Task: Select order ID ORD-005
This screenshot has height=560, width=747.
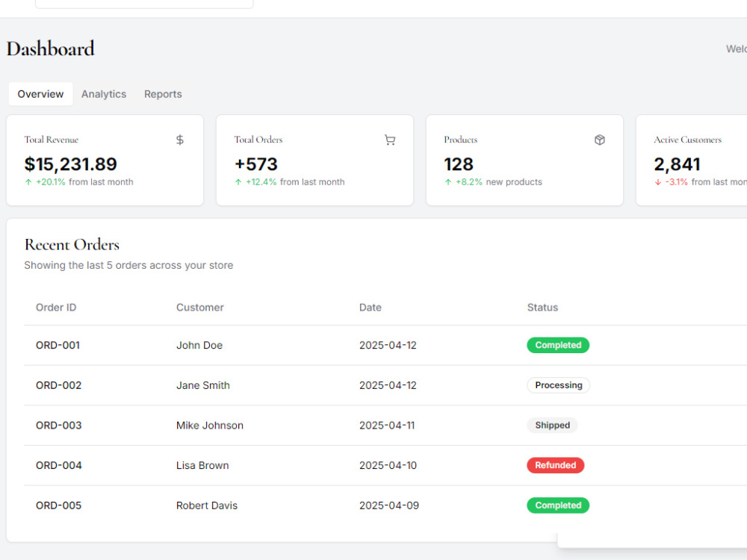Action: [x=58, y=505]
